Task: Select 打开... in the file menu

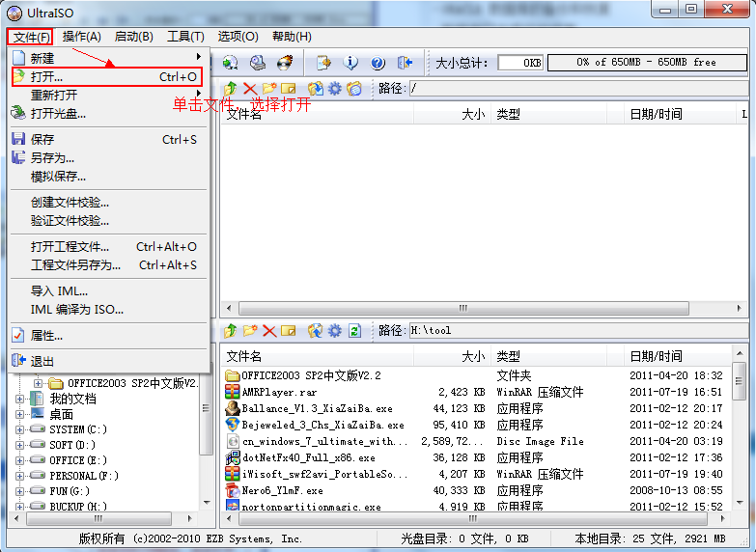Action: 106,76
